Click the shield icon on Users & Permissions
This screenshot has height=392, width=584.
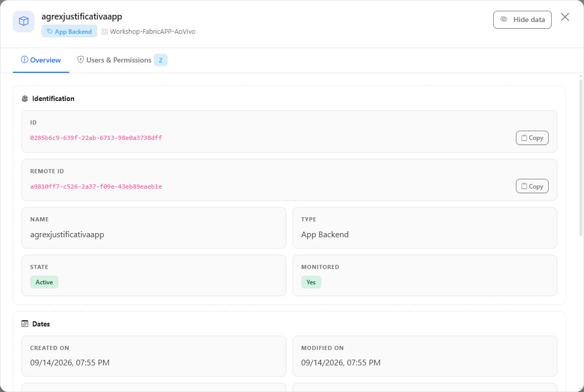click(80, 59)
